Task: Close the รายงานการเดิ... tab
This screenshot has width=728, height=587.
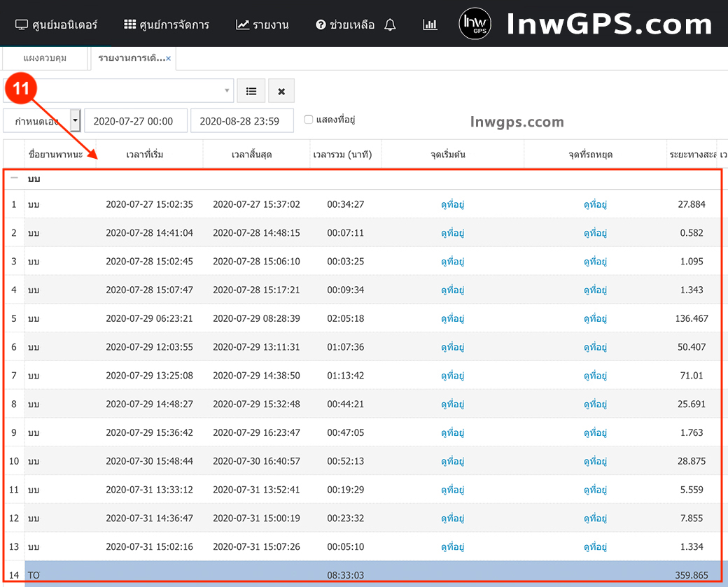Action: (169, 59)
